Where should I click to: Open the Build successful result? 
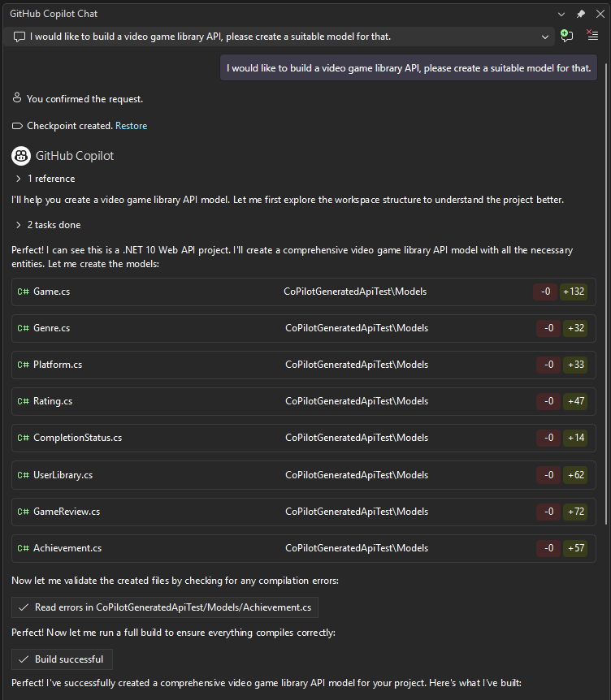coord(63,659)
